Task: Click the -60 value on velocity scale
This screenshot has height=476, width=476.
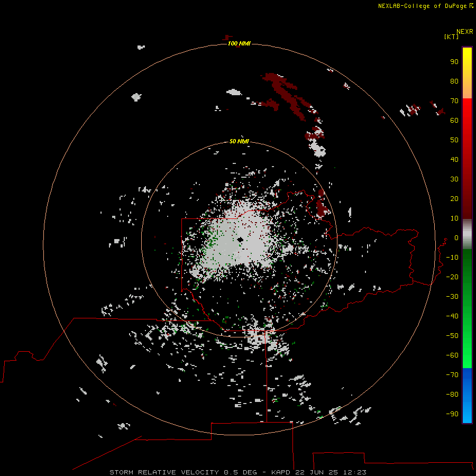Action: pos(452,355)
